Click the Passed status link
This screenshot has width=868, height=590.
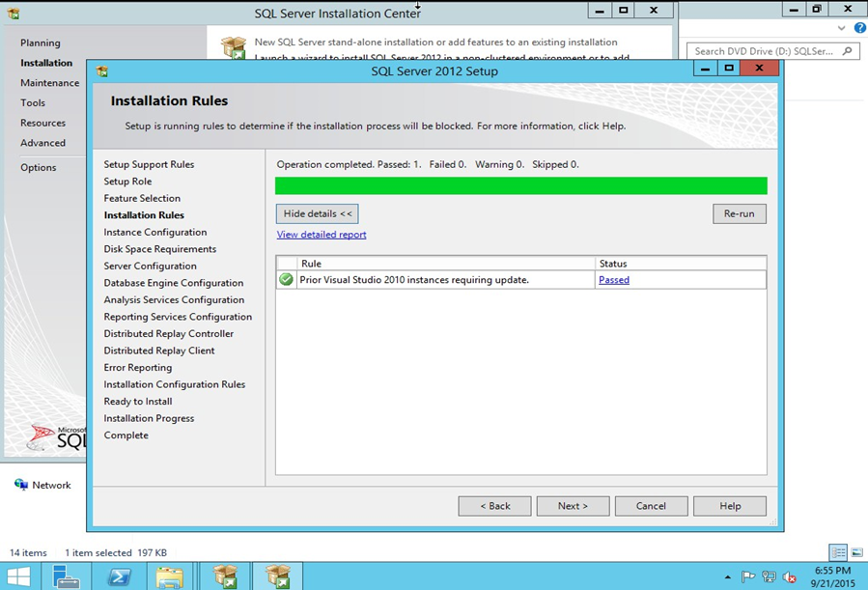pyautogui.click(x=614, y=280)
